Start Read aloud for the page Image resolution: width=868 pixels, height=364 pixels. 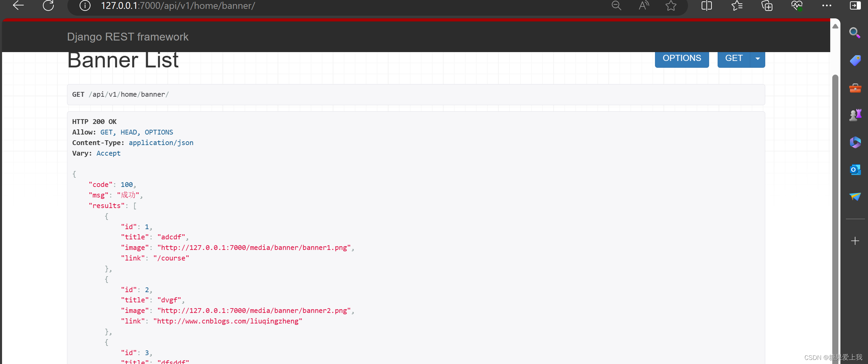[x=643, y=5]
